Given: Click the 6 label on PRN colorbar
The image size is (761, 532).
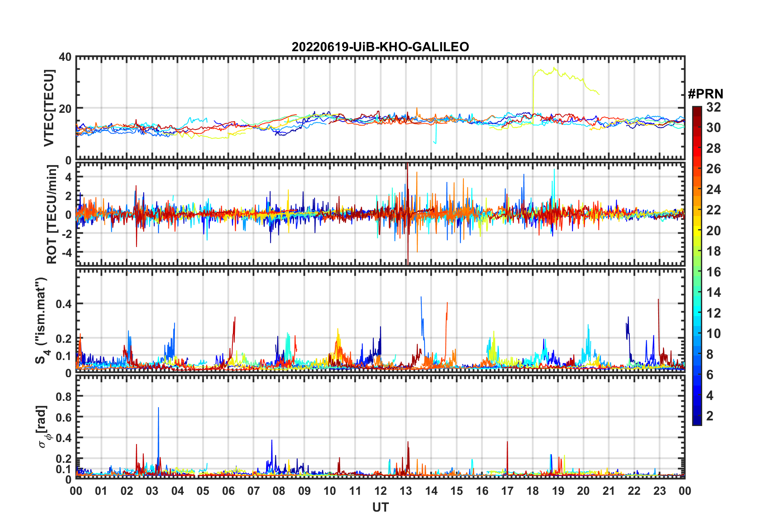Looking at the screenshot, I should (x=710, y=375).
